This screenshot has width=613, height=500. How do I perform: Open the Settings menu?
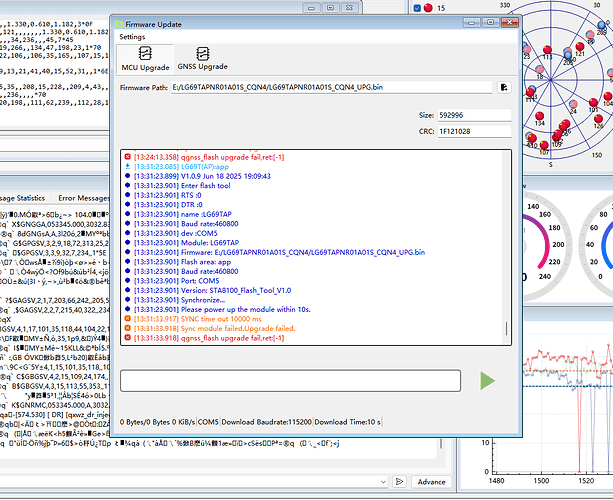pyautogui.click(x=133, y=37)
